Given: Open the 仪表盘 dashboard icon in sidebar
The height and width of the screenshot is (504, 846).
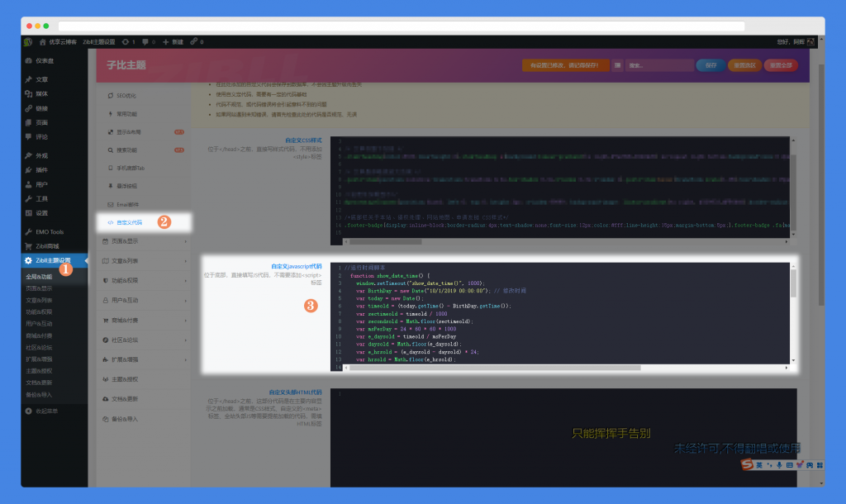Looking at the screenshot, I should pos(29,60).
